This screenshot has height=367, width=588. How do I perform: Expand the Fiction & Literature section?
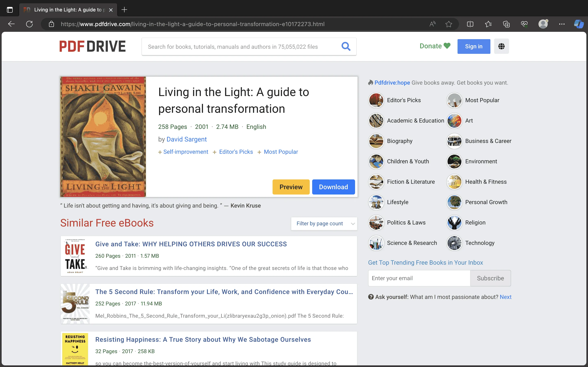[x=411, y=181]
